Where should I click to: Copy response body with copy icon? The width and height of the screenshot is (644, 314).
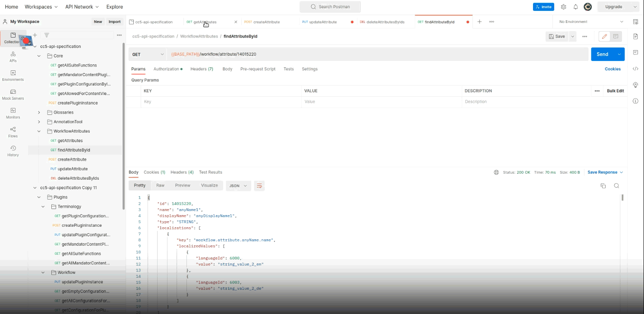pyautogui.click(x=603, y=186)
